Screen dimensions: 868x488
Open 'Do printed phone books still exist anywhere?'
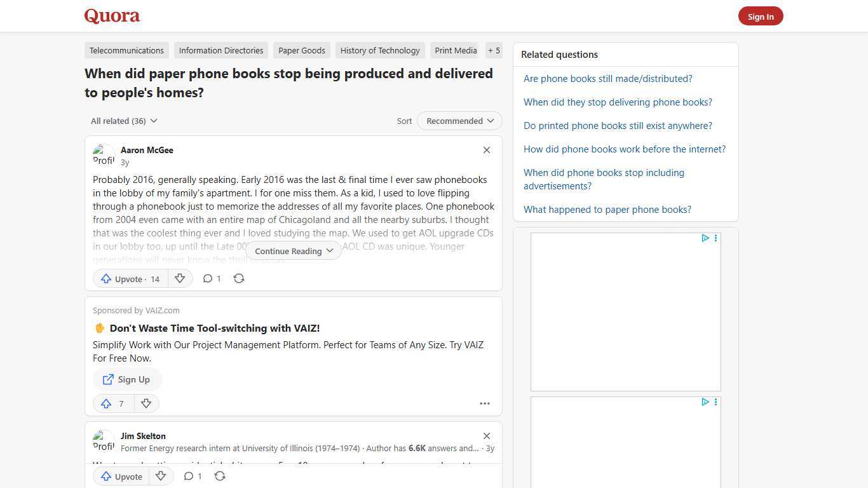(618, 126)
